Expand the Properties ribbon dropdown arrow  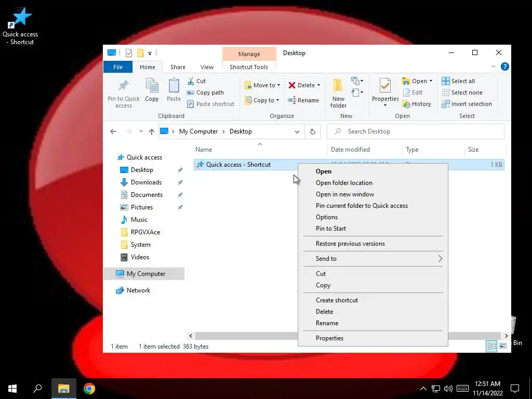coord(385,105)
